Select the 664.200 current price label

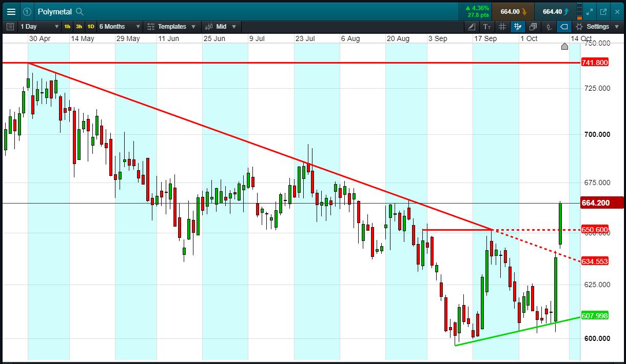pyautogui.click(x=601, y=203)
